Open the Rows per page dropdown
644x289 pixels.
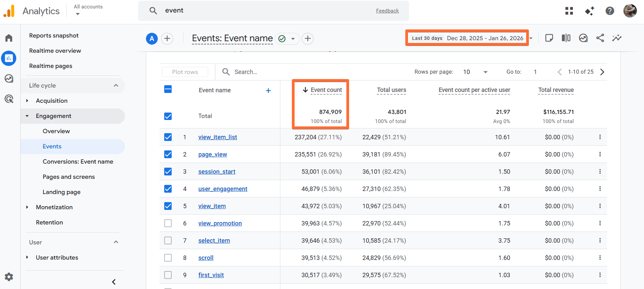click(x=475, y=72)
